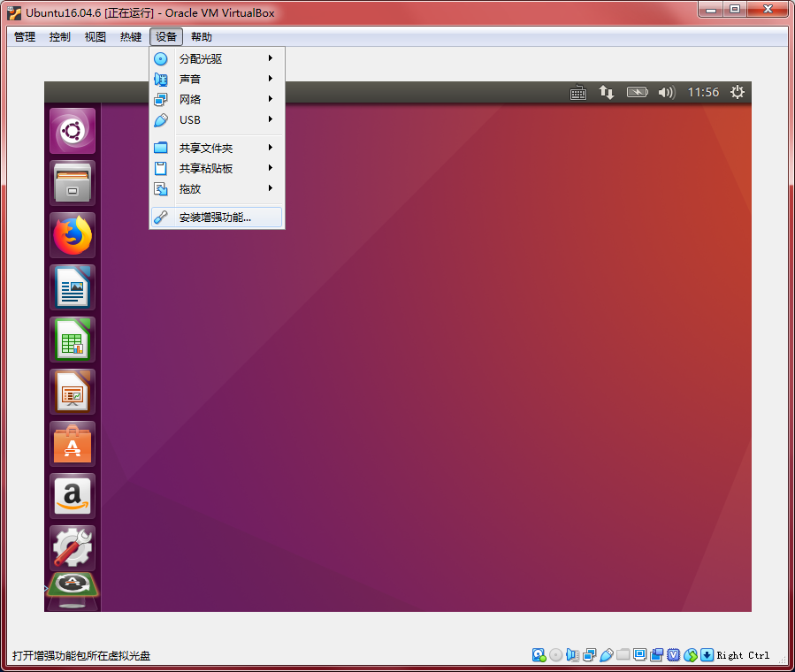Image resolution: width=795 pixels, height=672 pixels.
Task: Open Ubuntu Software from the dock
Action: (73, 444)
